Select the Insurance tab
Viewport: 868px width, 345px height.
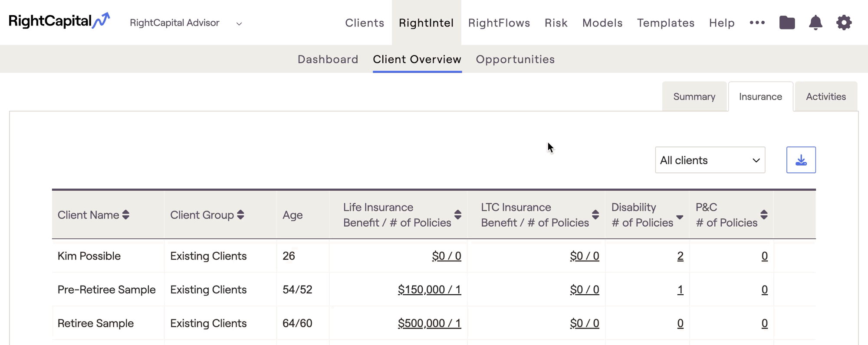tap(760, 96)
